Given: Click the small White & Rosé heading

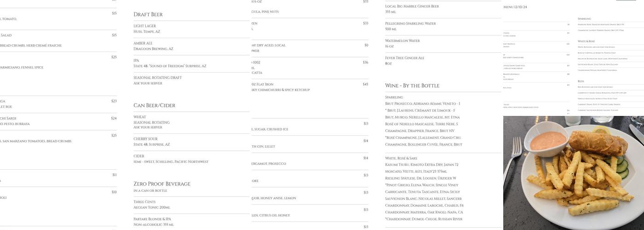Looking at the screenshot, I should pyautogui.click(x=586, y=41).
